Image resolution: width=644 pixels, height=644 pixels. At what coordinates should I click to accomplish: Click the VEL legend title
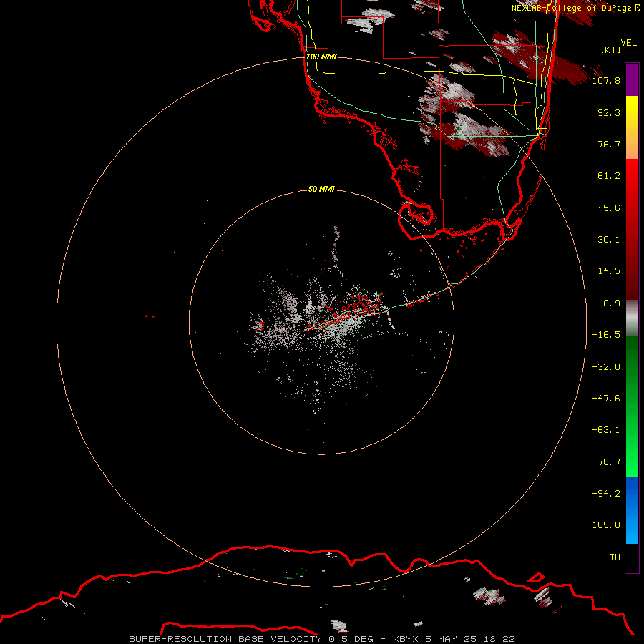(x=628, y=43)
